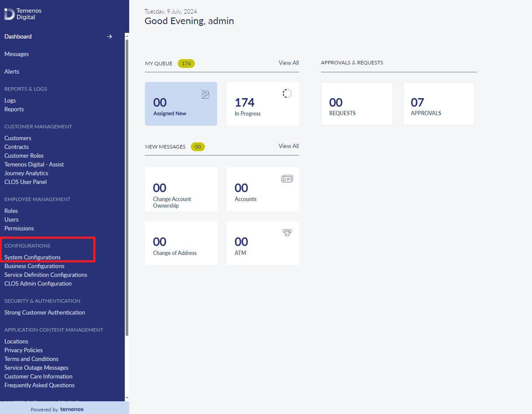The image size is (532, 414).
Task: Open Service Definition Configurations
Action: point(46,275)
